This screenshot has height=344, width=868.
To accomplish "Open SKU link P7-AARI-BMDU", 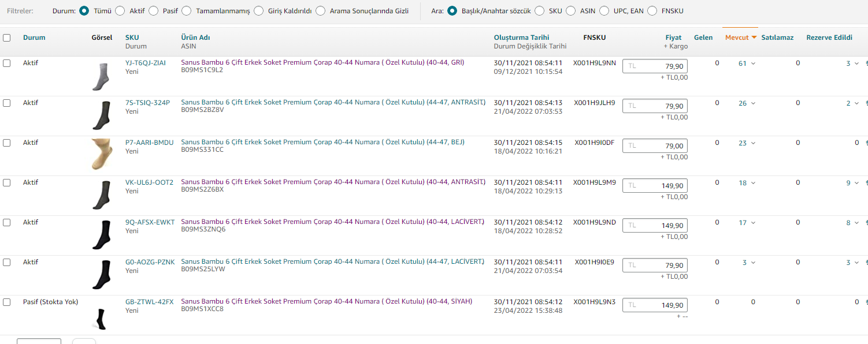I will point(149,143).
